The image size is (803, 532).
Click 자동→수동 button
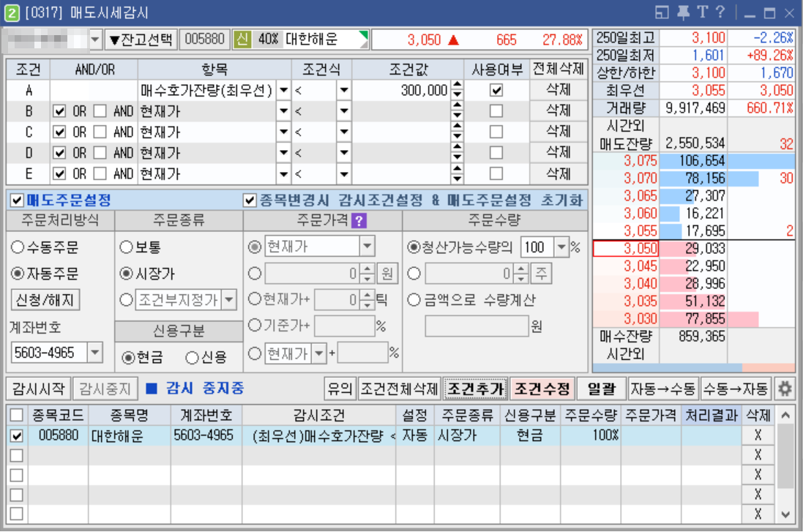pos(663,389)
